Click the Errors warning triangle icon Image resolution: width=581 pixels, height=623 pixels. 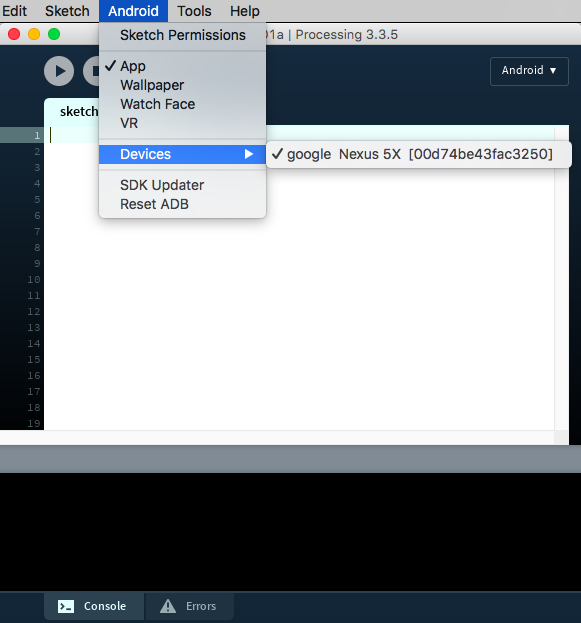(168, 606)
